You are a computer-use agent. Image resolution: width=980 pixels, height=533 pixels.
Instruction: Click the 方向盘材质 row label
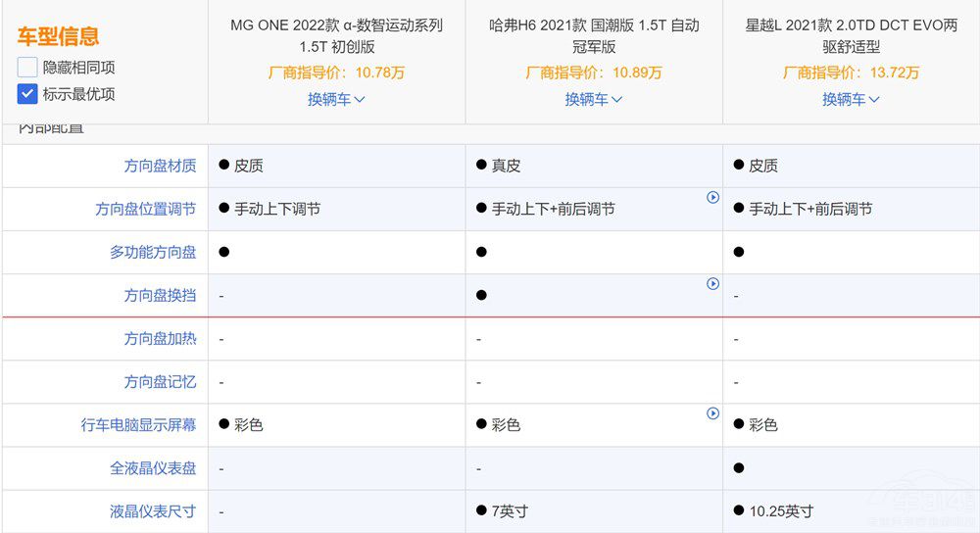point(160,167)
